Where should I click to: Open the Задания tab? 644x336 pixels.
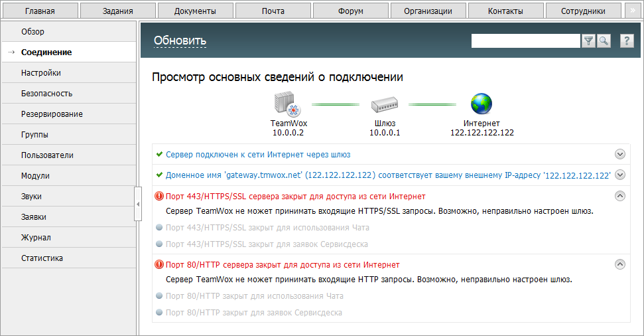click(118, 11)
